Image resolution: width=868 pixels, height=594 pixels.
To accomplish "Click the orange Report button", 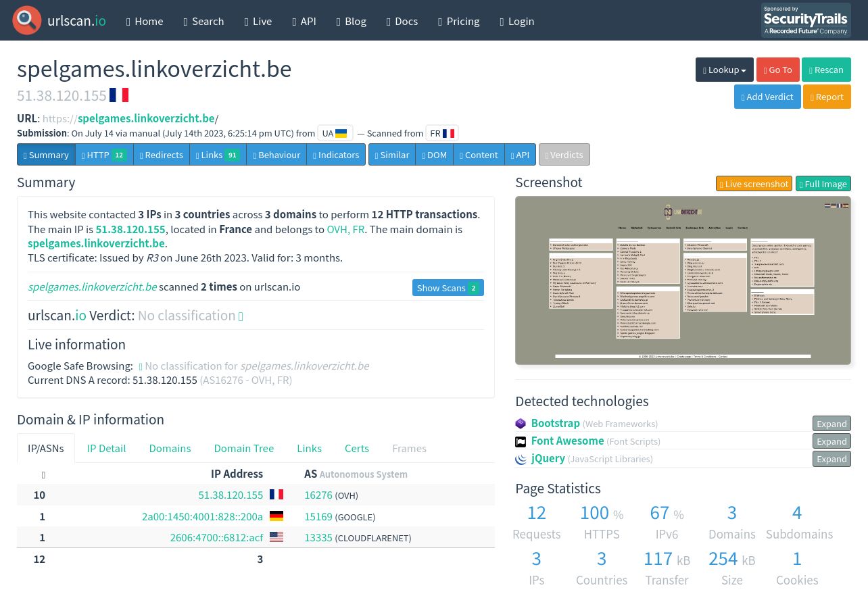I will (x=827, y=97).
